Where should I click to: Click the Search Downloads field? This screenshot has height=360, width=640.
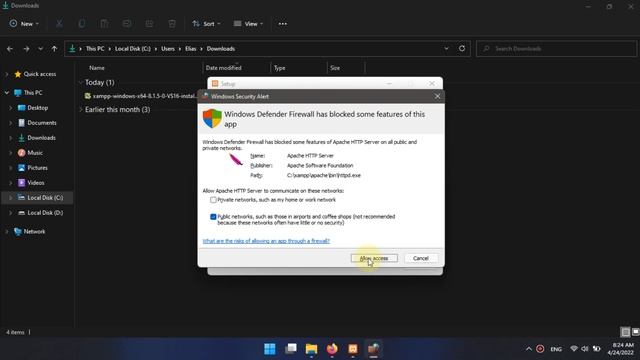(x=556, y=49)
